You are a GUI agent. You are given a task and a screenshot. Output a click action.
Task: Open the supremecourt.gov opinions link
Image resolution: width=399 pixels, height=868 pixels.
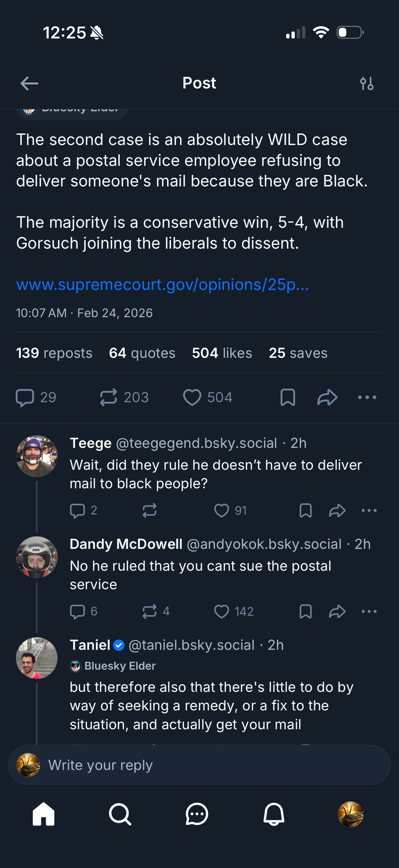[162, 285]
